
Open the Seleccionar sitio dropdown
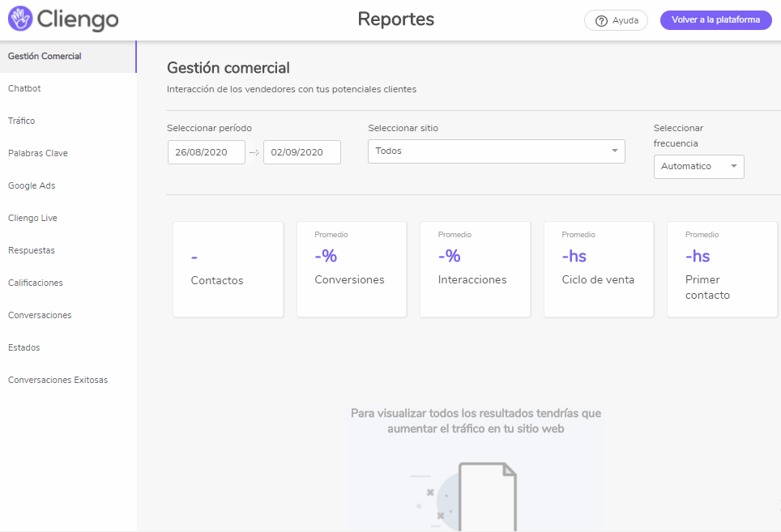point(496,151)
